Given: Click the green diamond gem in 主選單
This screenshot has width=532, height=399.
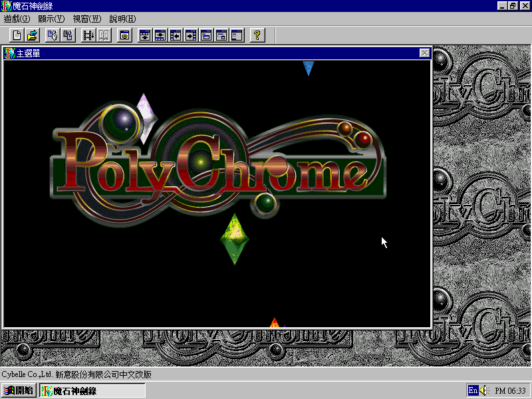Looking at the screenshot, I should click(235, 239).
